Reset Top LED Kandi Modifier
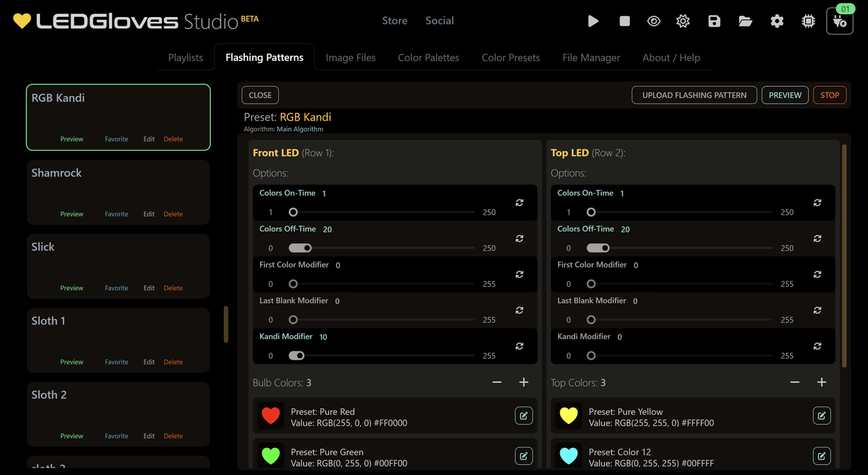 [x=817, y=346]
